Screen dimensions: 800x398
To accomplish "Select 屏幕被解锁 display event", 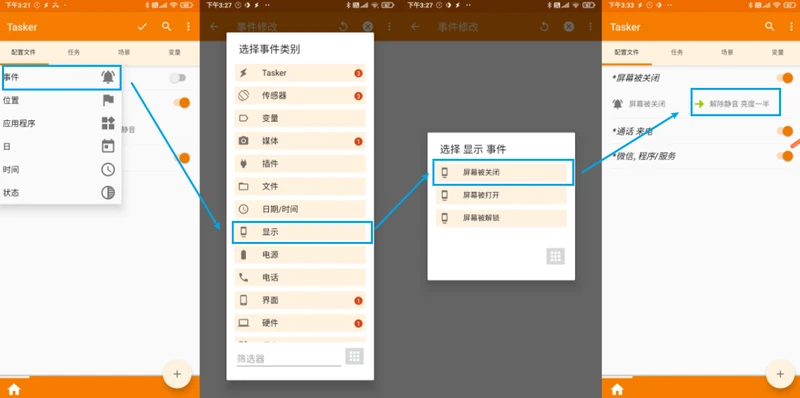I will (501, 218).
